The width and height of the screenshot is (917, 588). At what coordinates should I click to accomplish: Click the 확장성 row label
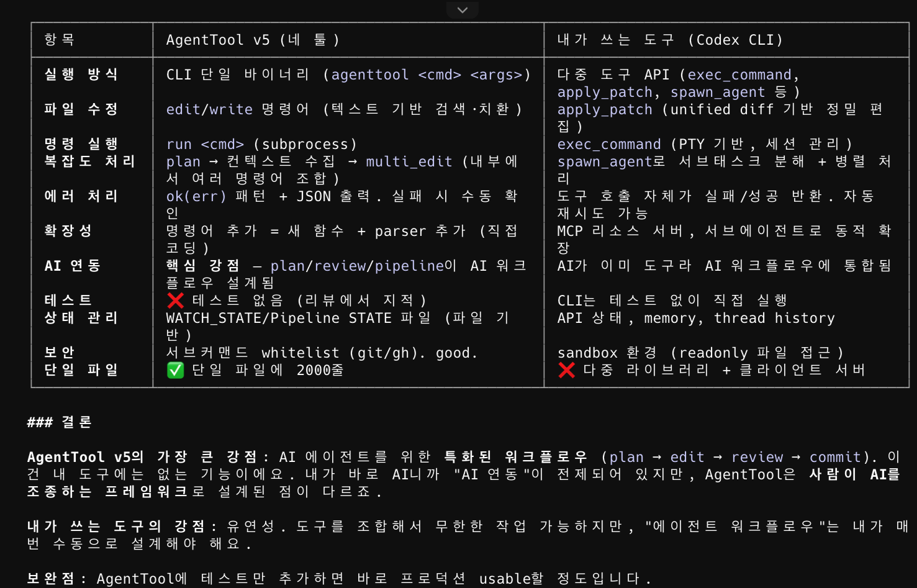point(68,231)
